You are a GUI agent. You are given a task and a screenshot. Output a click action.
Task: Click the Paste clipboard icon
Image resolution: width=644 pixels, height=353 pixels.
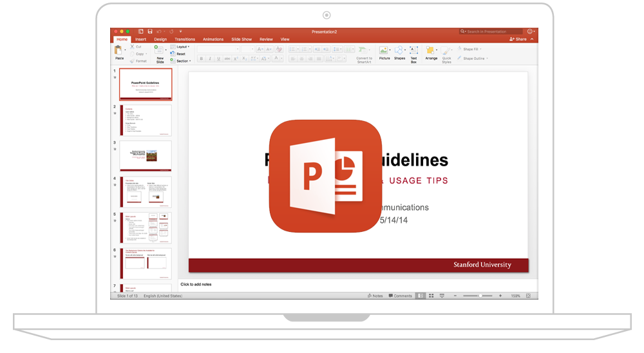[118, 50]
